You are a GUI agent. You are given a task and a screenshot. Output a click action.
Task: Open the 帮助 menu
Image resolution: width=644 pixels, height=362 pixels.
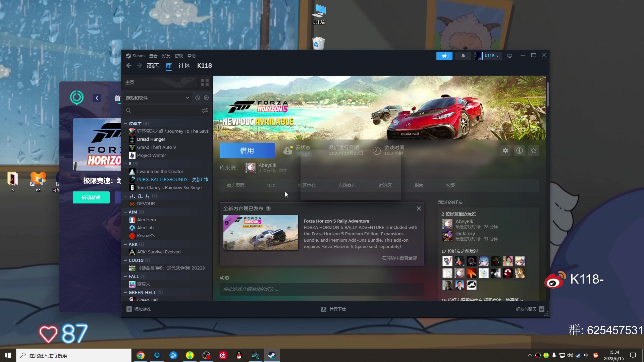point(192,56)
